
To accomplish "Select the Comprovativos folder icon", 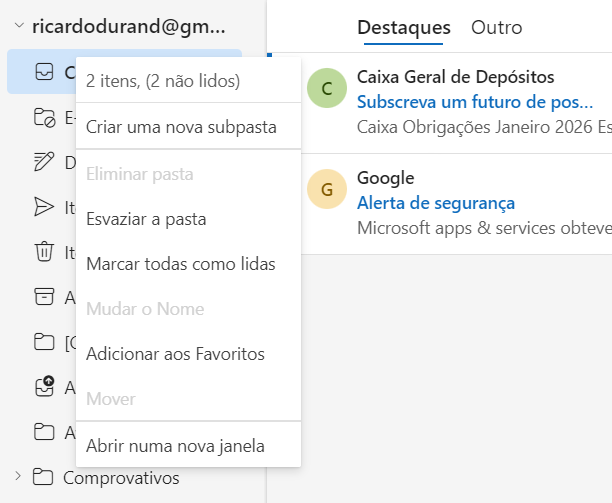I will point(43,477).
